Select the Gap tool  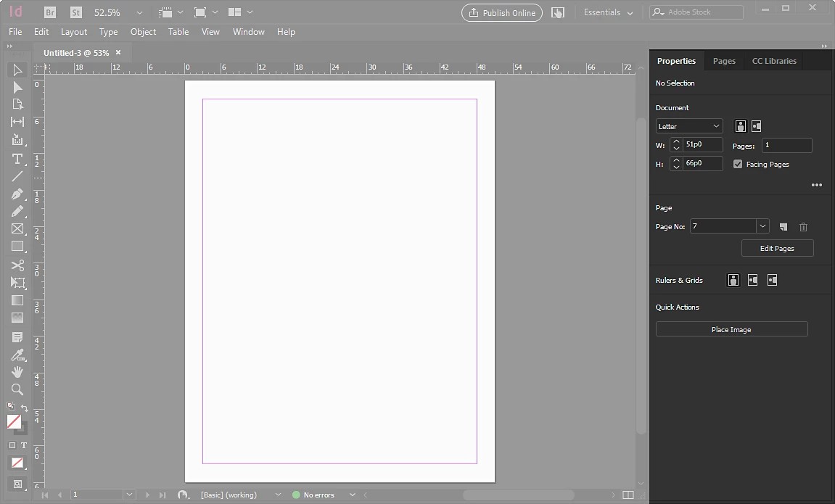(17, 122)
